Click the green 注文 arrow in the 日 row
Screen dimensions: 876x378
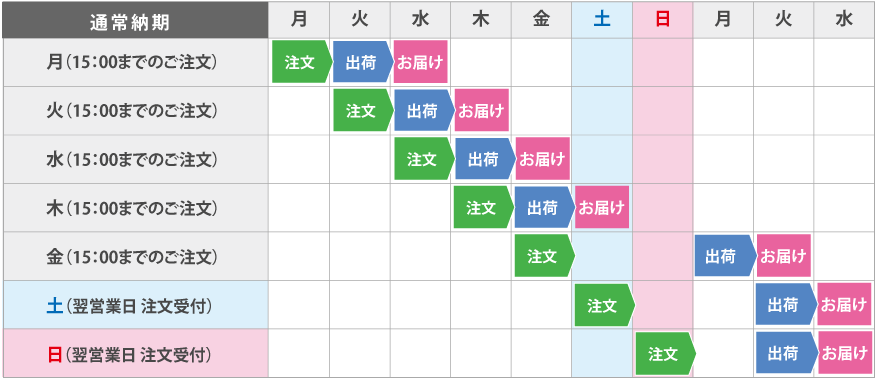(x=665, y=353)
